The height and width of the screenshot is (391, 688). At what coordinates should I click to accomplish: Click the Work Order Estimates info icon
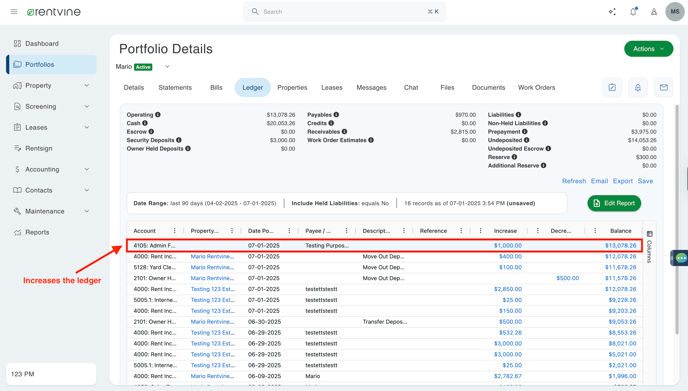click(371, 140)
